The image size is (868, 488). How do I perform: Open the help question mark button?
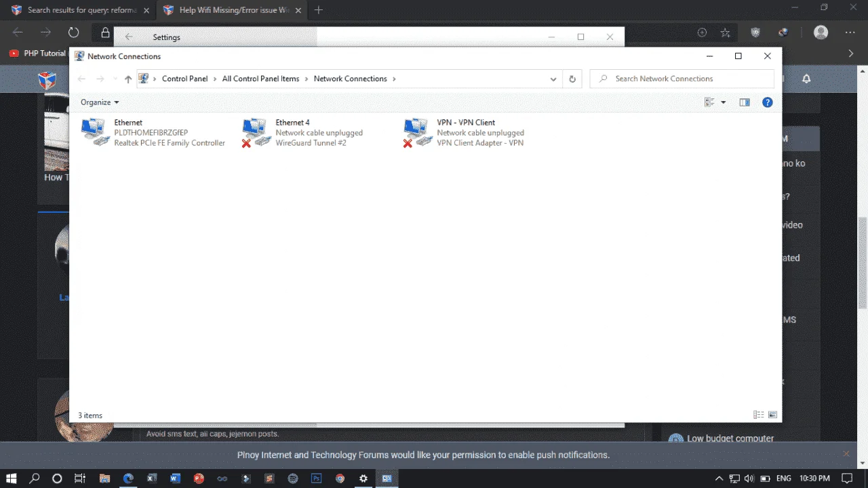[x=768, y=102]
